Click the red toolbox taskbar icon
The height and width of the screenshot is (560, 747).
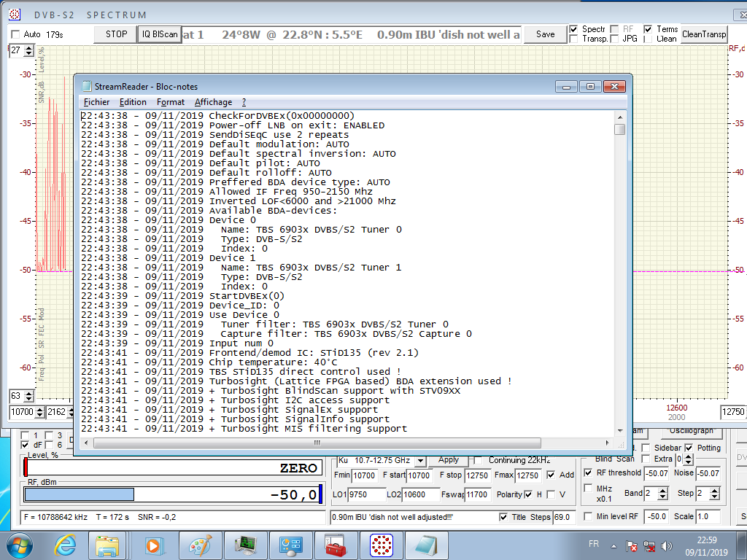point(335,545)
